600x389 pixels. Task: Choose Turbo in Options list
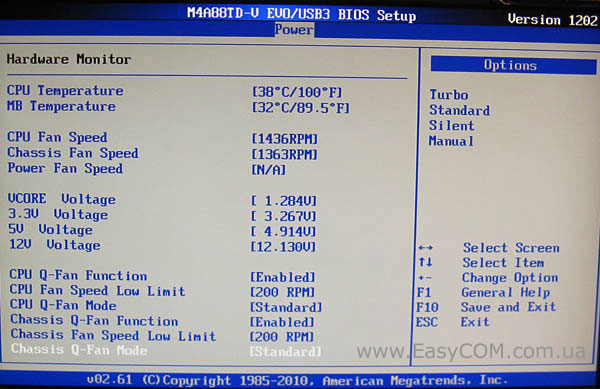pos(448,94)
